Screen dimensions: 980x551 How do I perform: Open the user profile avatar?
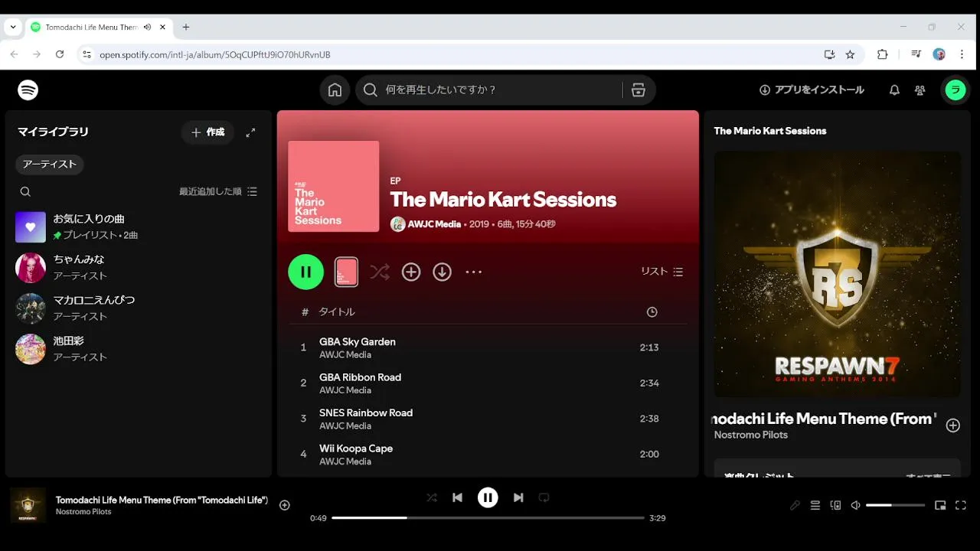pyautogui.click(x=955, y=90)
